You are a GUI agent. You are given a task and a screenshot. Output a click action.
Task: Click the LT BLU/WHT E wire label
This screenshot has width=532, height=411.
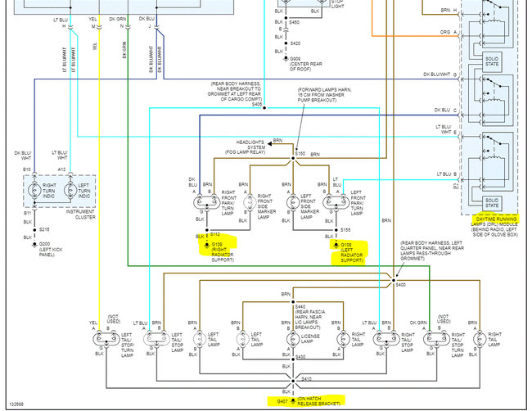click(x=446, y=129)
